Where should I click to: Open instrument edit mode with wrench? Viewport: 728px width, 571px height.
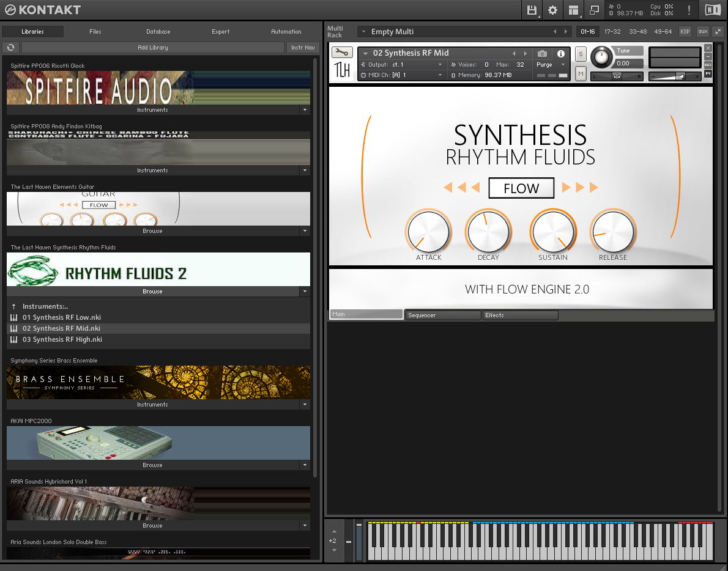click(x=342, y=53)
